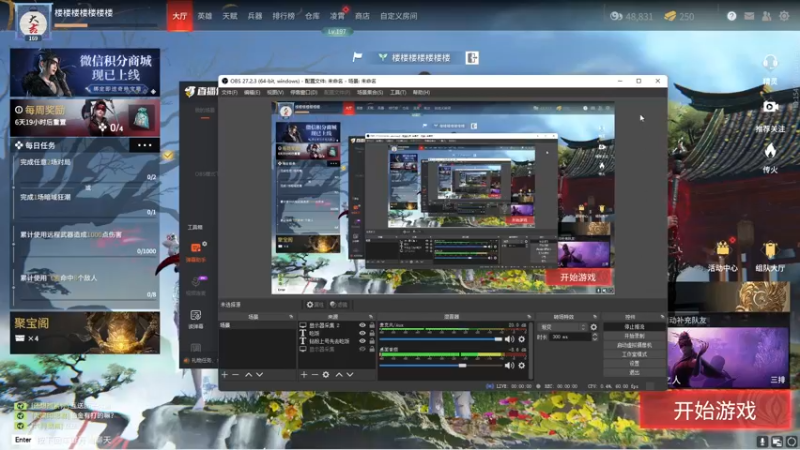Remove selected source using minus icon in sources dock

(315, 374)
